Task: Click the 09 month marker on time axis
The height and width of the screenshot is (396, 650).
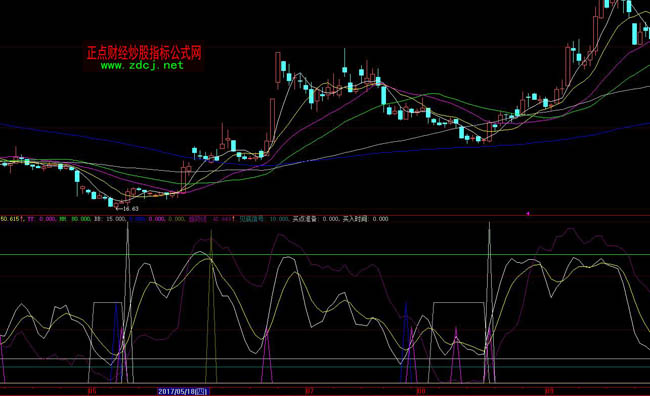Action: pos(549,391)
